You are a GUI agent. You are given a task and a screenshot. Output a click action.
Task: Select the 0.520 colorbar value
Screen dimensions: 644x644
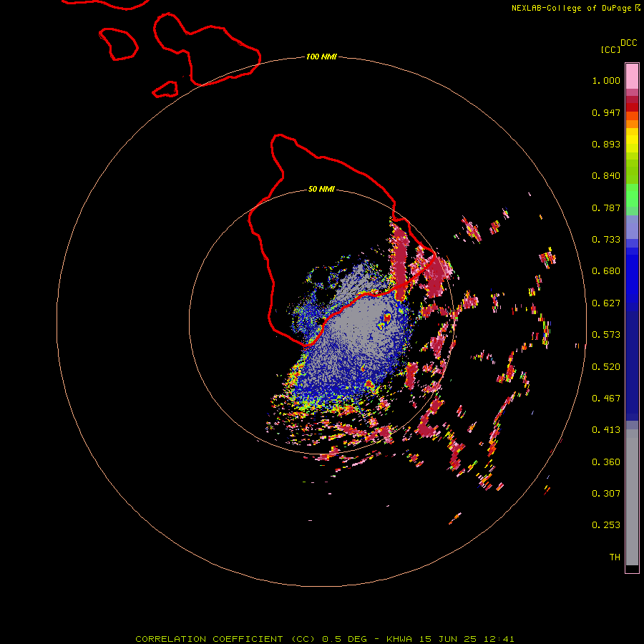click(606, 367)
